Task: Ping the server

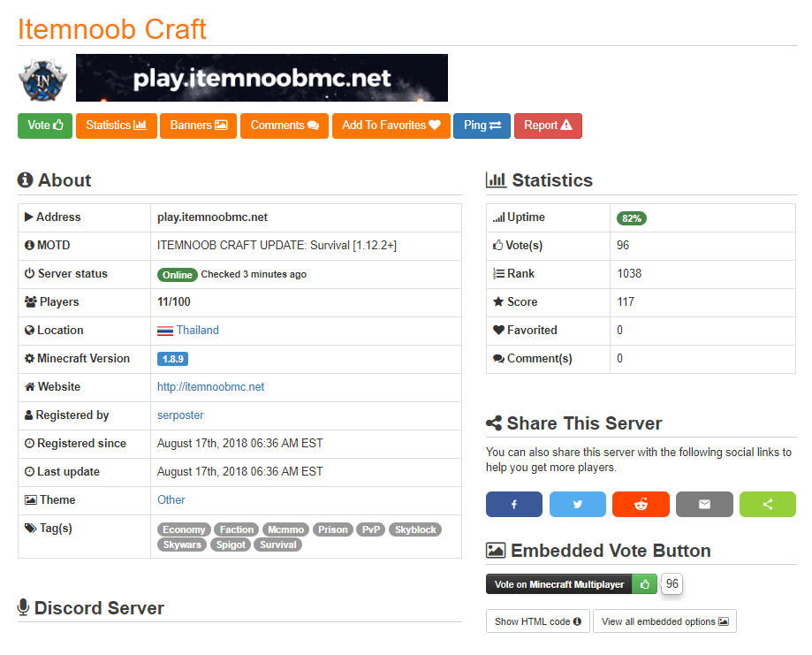Action: pyautogui.click(x=482, y=126)
